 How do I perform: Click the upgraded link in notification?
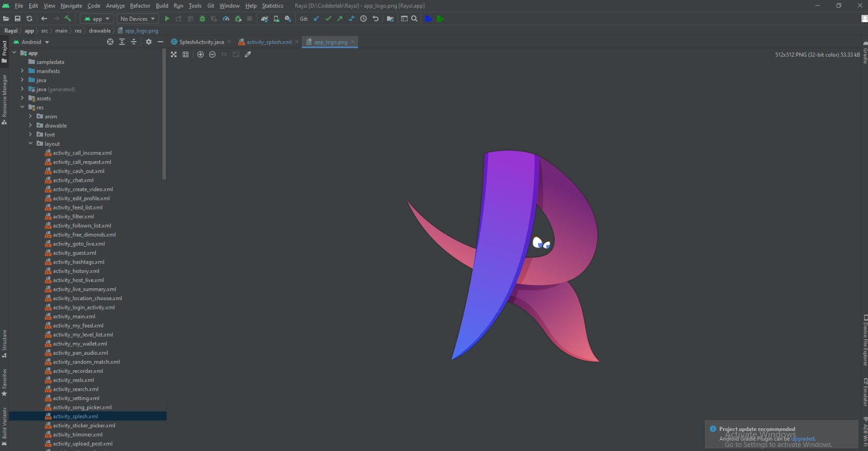pos(803,439)
